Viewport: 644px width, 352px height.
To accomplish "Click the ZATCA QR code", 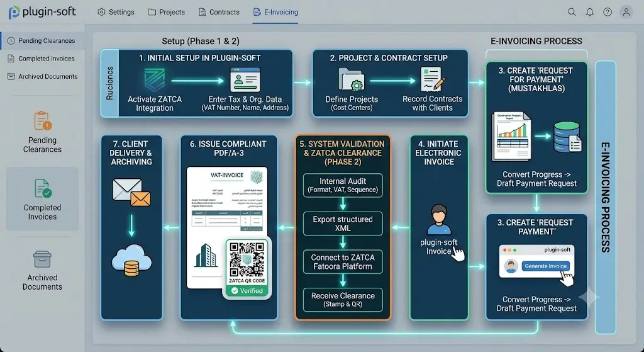I will [247, 259].
